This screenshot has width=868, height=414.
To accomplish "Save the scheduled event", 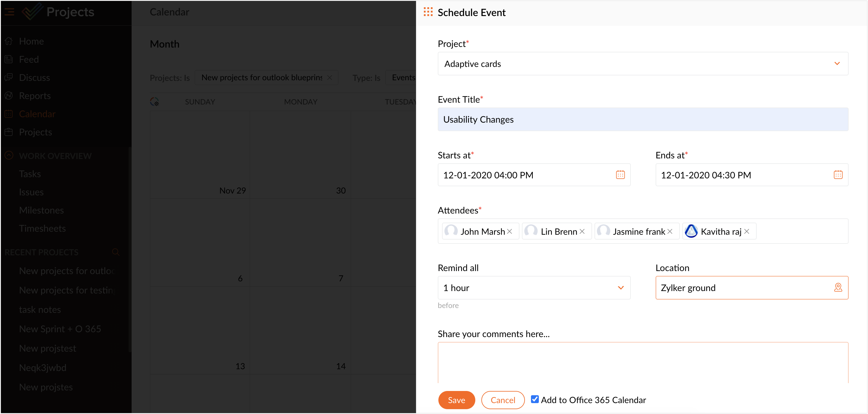I will coord(456,400).
